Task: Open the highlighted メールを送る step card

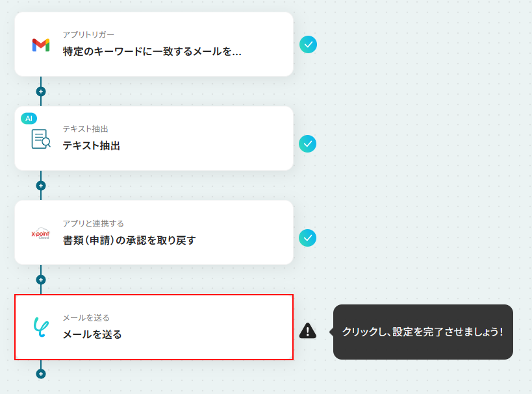Action: tap(154, 327)
